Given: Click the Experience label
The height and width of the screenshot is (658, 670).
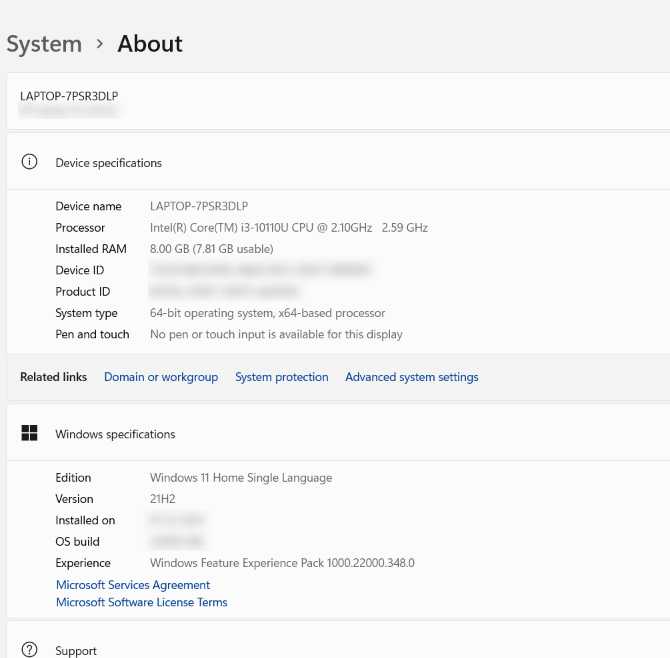Looking at the screenshot, I should coord(83,563).
